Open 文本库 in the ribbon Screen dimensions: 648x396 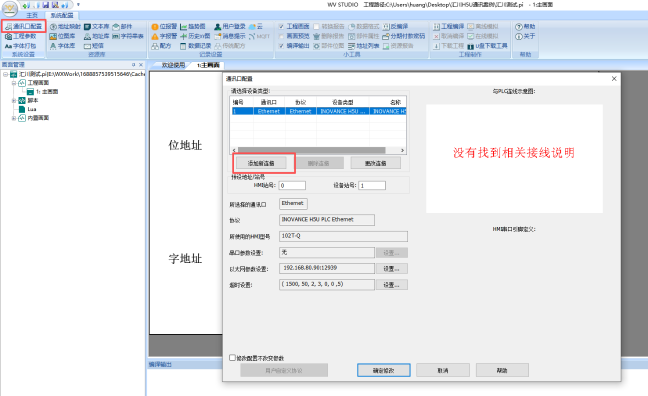(x=97, y=26)
